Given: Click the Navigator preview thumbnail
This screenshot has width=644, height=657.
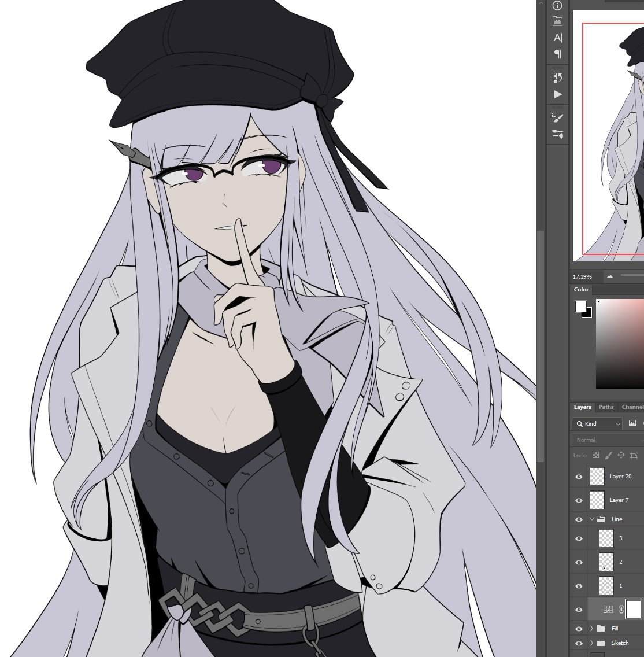Looking at the screenshot, I should pos(608,135).
